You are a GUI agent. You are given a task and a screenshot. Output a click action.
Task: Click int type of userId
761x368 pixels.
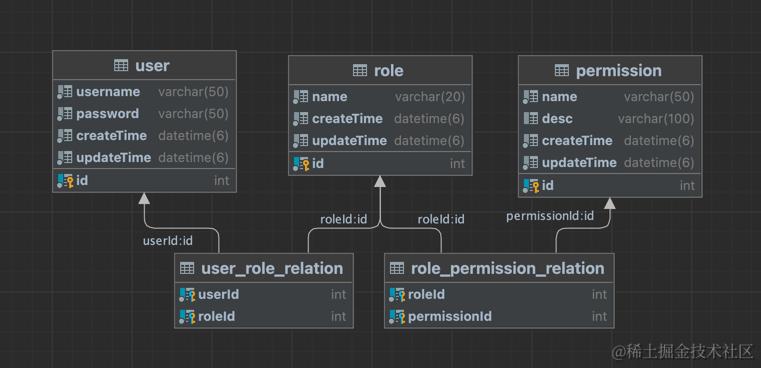coord(338,295)
